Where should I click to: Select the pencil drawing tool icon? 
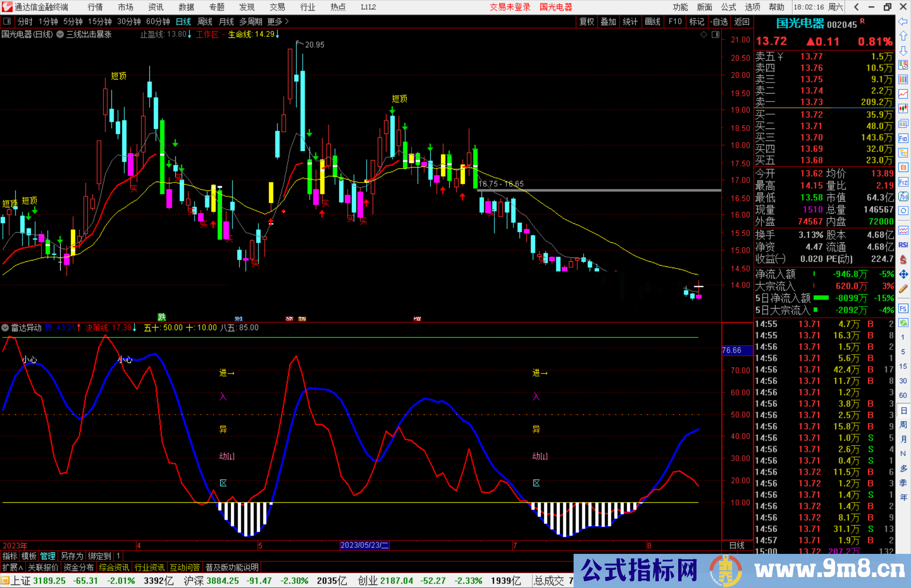point(903,289)
